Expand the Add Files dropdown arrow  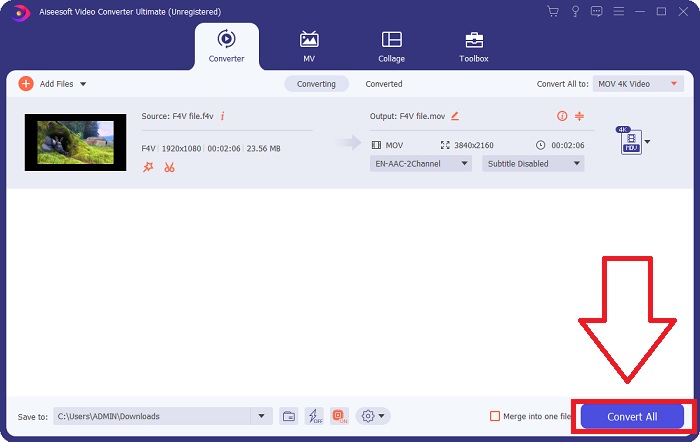tap(83, 84)
